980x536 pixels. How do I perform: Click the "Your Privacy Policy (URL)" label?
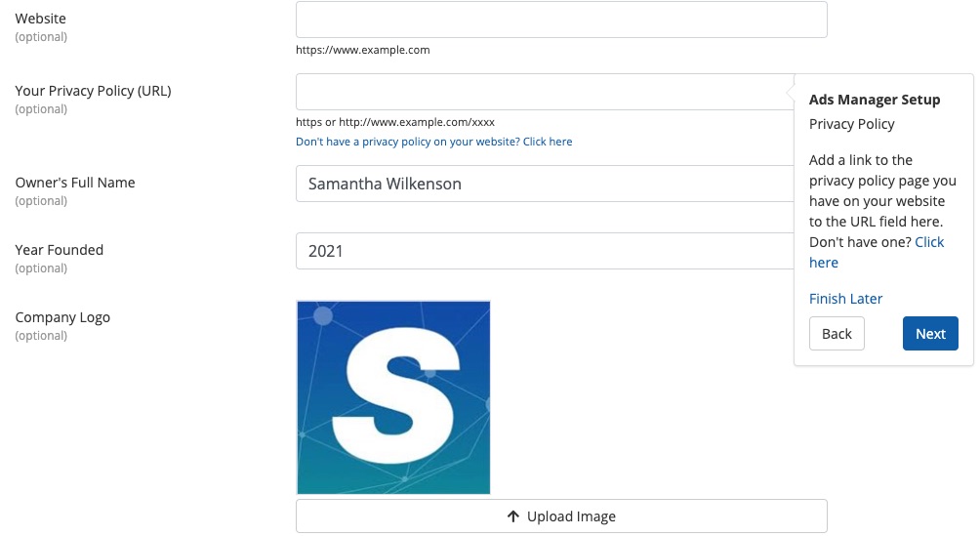click(x=94, y=91)
